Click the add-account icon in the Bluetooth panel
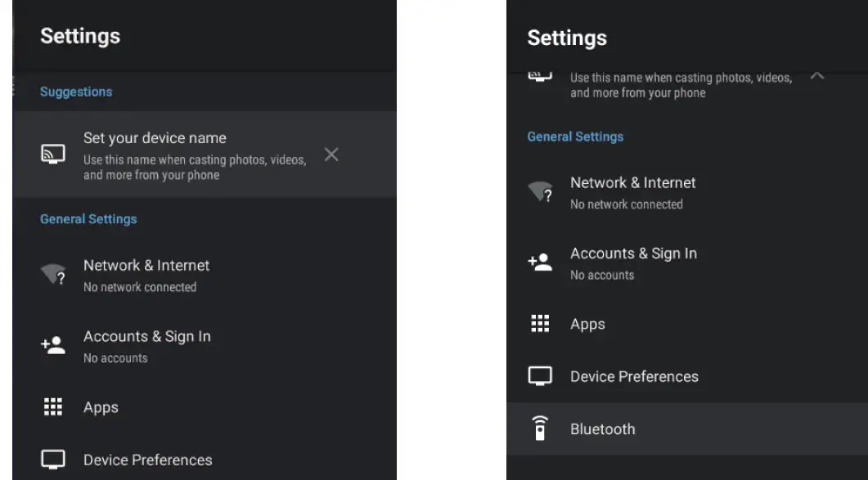868x480 pixels. point(540,262)
